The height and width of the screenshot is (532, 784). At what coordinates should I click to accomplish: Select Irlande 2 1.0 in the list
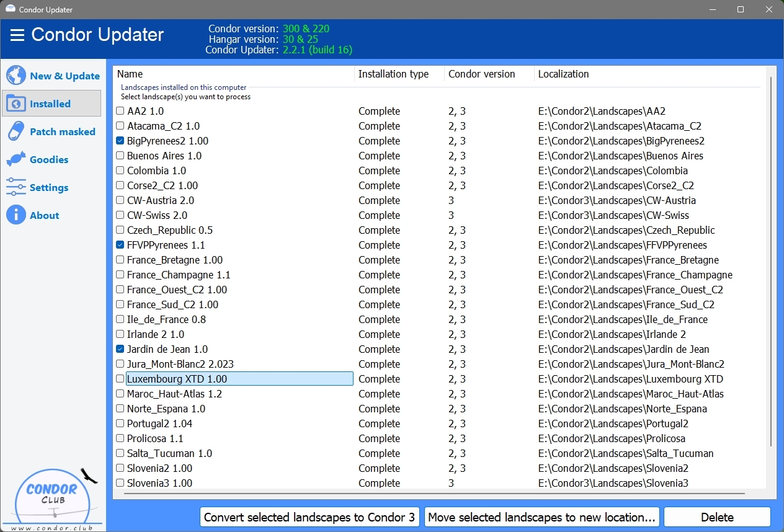(155, 334)
